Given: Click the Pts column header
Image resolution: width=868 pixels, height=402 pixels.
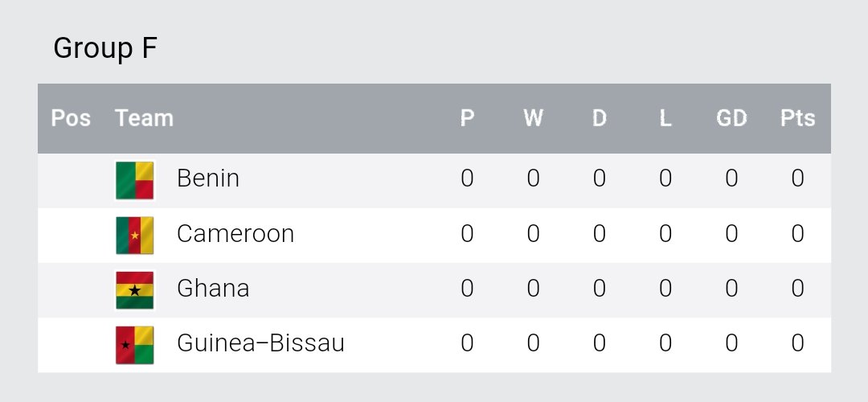Looking at the screenshot, I should coord(797,119).
